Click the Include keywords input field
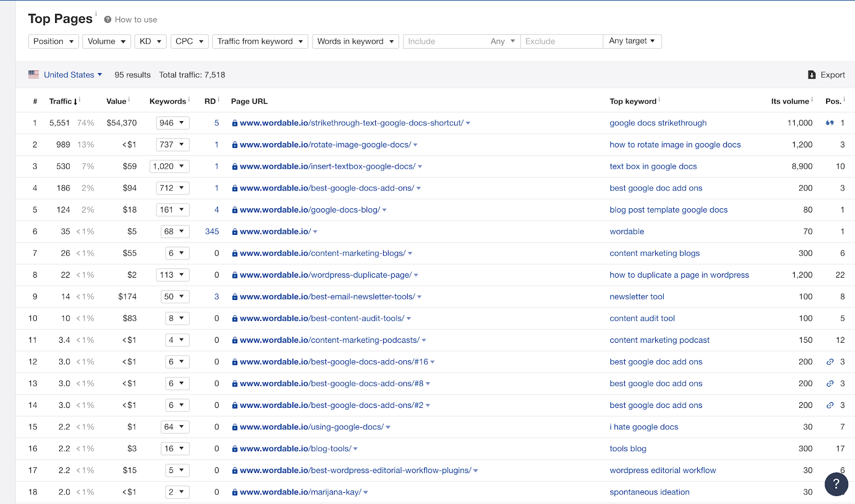 click(446, 41)
